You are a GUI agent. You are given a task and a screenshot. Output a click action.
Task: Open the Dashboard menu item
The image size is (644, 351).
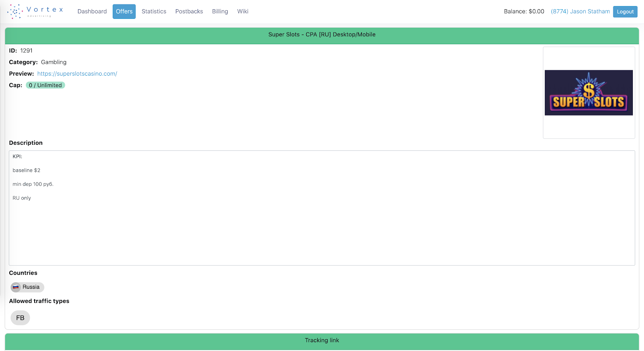92,12
